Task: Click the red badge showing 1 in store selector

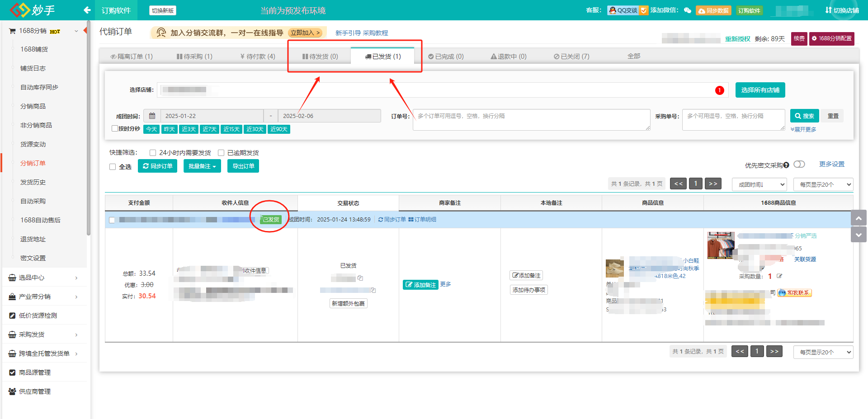Action: (719, 90)
